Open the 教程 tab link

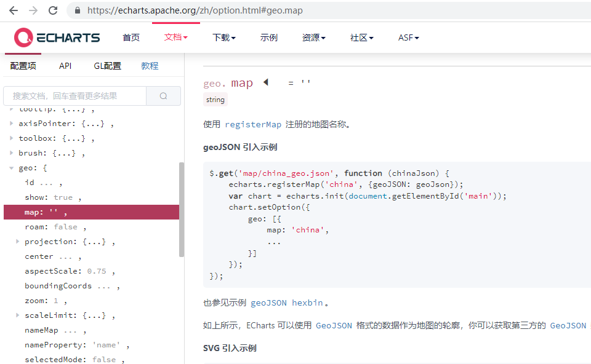(x=150, y=66)
